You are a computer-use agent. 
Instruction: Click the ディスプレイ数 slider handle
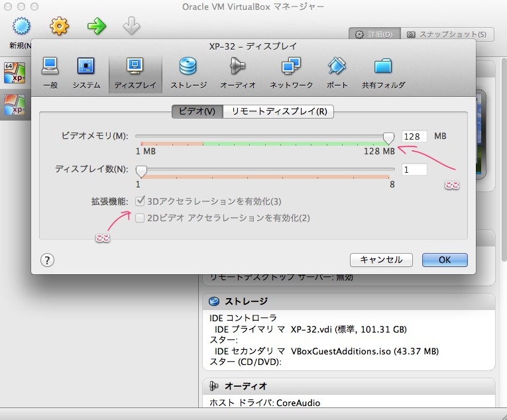[141, 171]
